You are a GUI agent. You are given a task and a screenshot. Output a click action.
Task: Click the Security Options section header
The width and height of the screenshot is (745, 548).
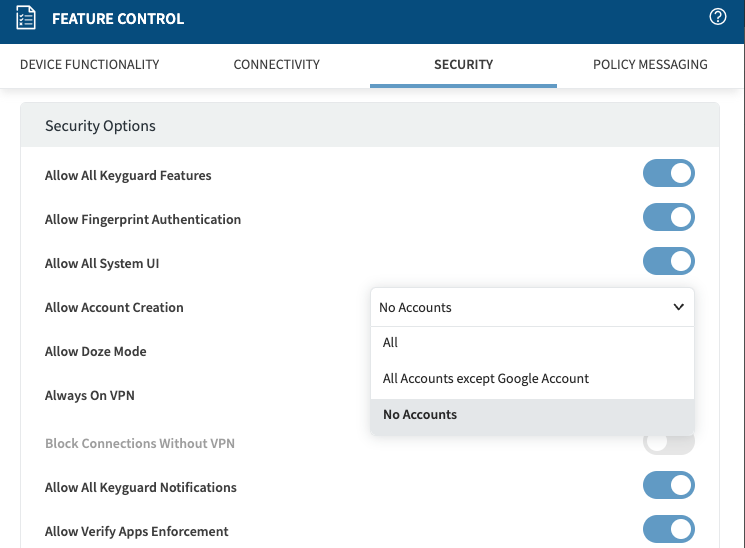[x=100, y=126]
